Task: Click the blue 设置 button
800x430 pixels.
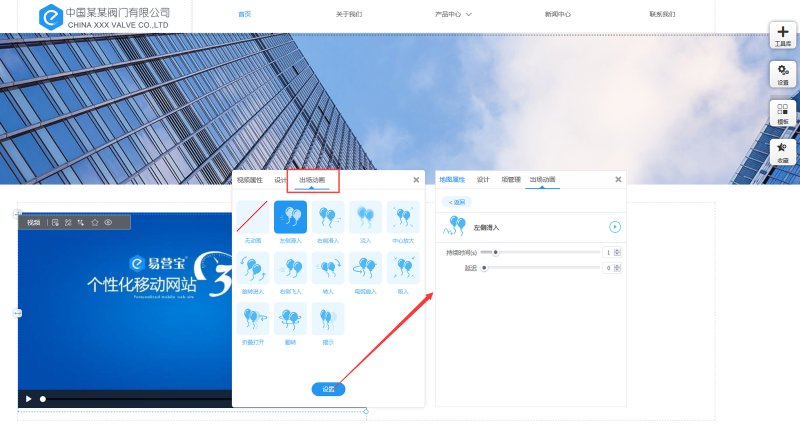Action: pos(328,389)
